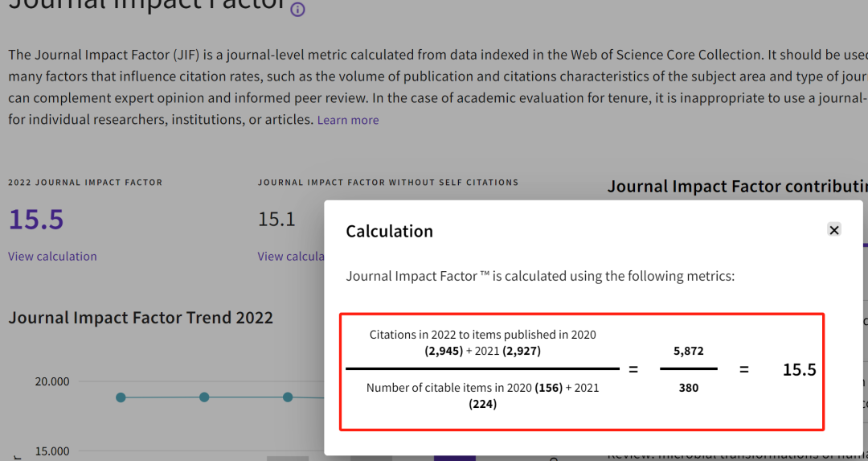The width and height of the screenshot is (868, 461).
Task: Select the 15.1 without self citations value
Action: coord(276,220)
